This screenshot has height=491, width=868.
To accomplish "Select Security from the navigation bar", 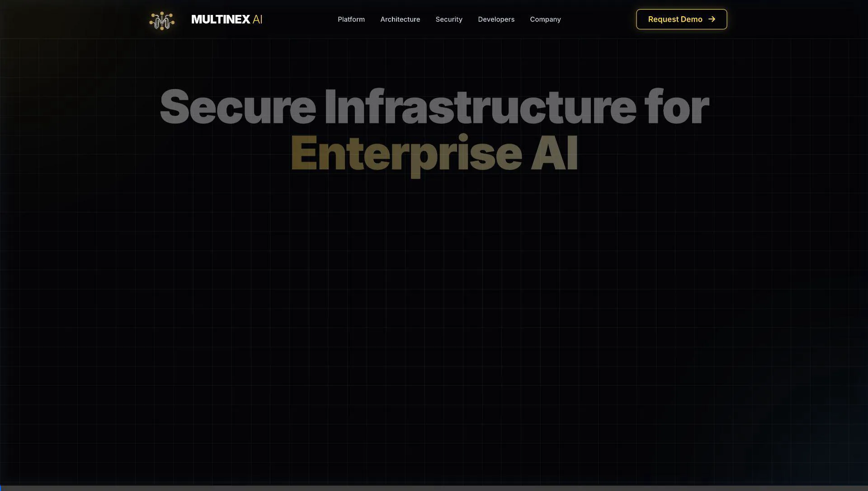I will pyautogui.click(x=448, y=19).
